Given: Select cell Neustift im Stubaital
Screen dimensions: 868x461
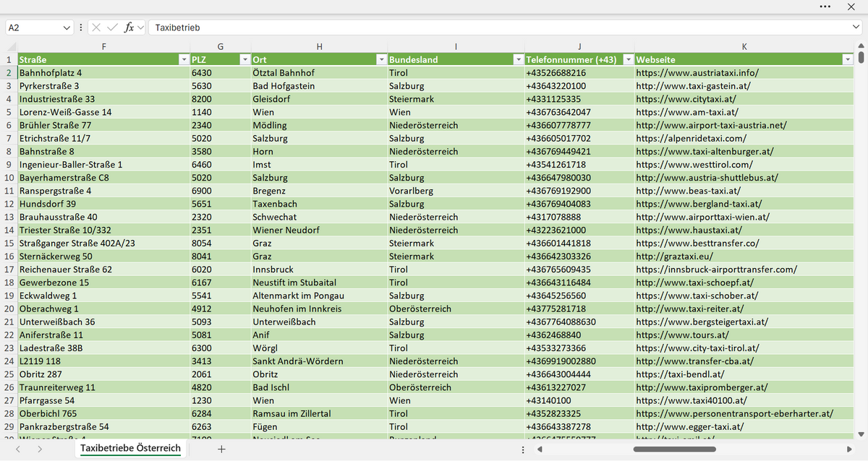Looking at the screenshot, I should click(319, 283).
